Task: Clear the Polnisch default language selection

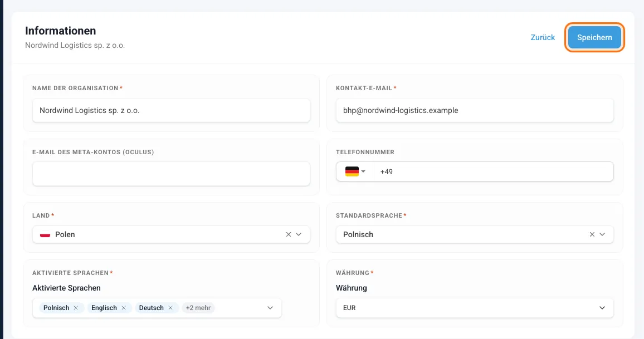Action: 592,234
